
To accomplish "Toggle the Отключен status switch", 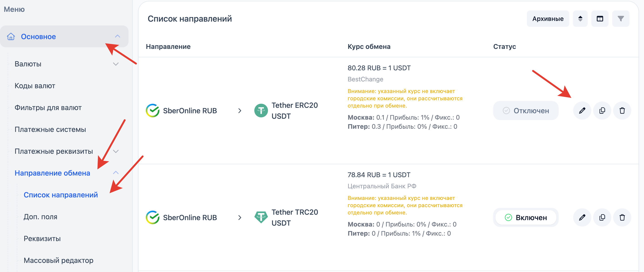I will (x=525, y=111).
